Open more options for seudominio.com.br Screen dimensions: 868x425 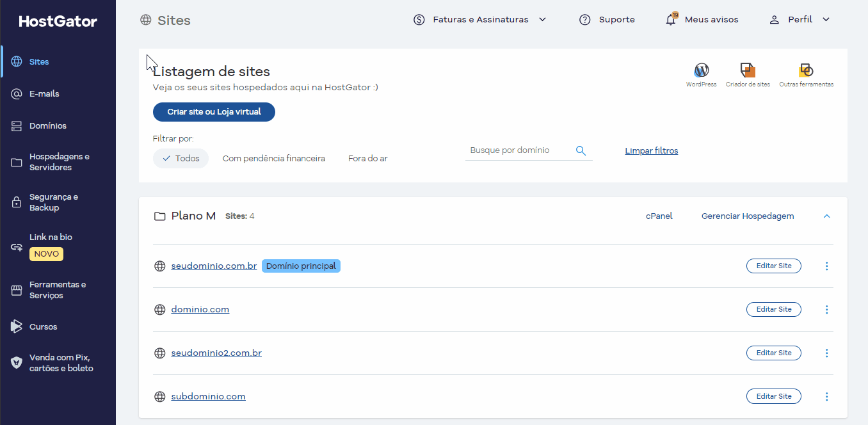click(x=826, y=266)
